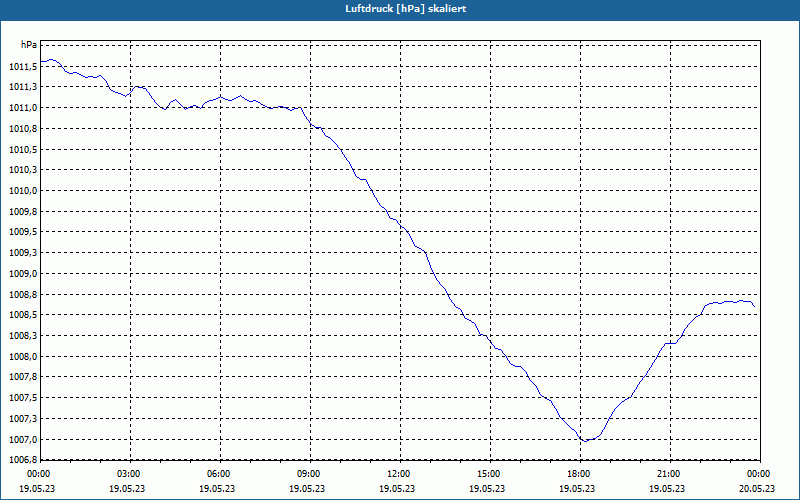This screenshot has width=800, height=500.
Task: Select the y-axis value 1010,8
Action: (23, 129)
